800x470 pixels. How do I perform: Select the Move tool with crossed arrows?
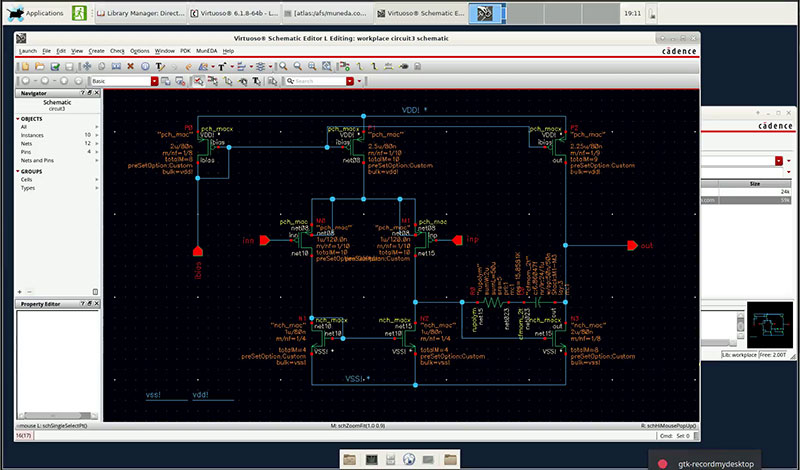tap(87, 66)
